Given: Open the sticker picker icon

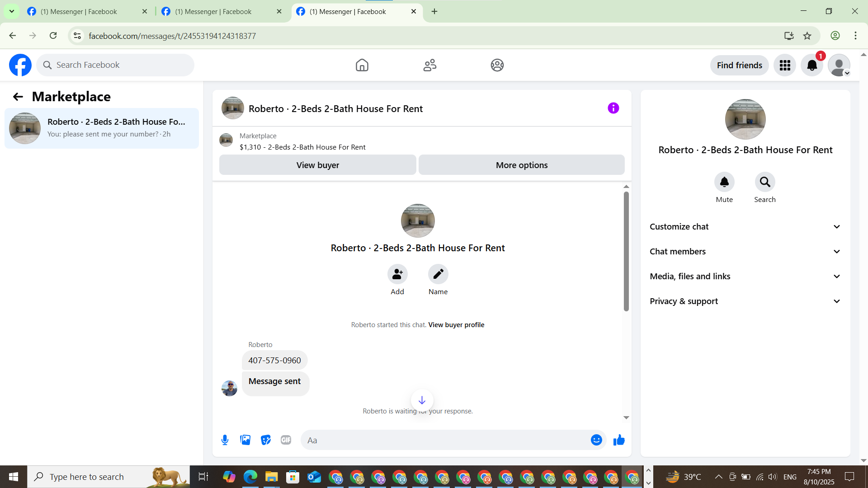Looking at the screenshot, I should [265, 440].
